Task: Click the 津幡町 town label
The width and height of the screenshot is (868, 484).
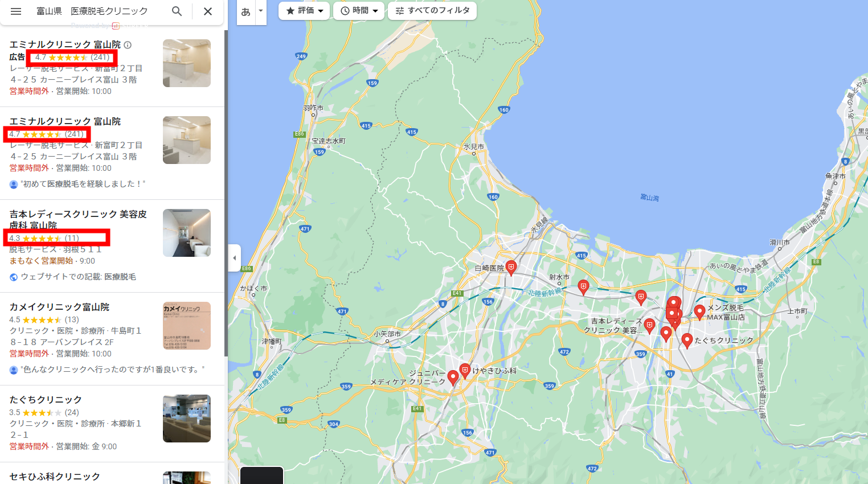Action: (x=272, y=341)
